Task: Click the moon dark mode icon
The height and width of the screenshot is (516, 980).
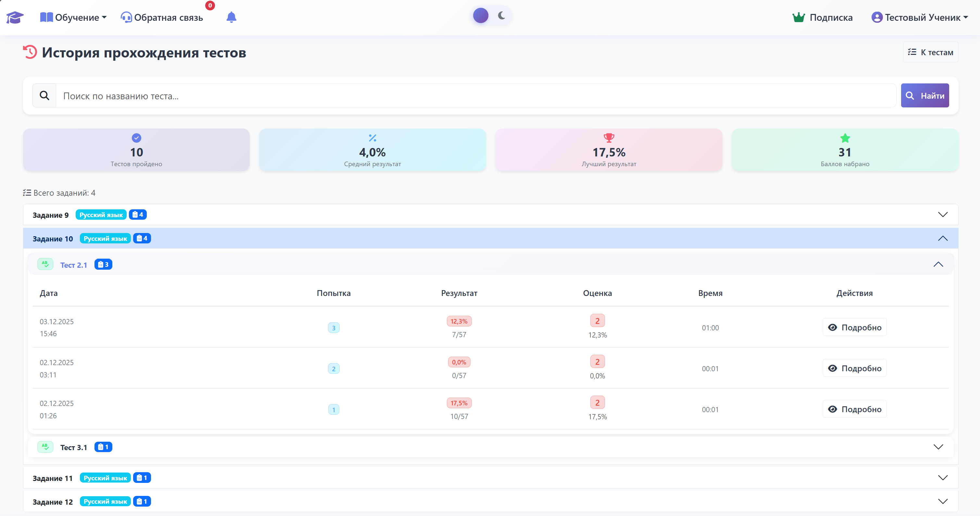Action: 501,16
